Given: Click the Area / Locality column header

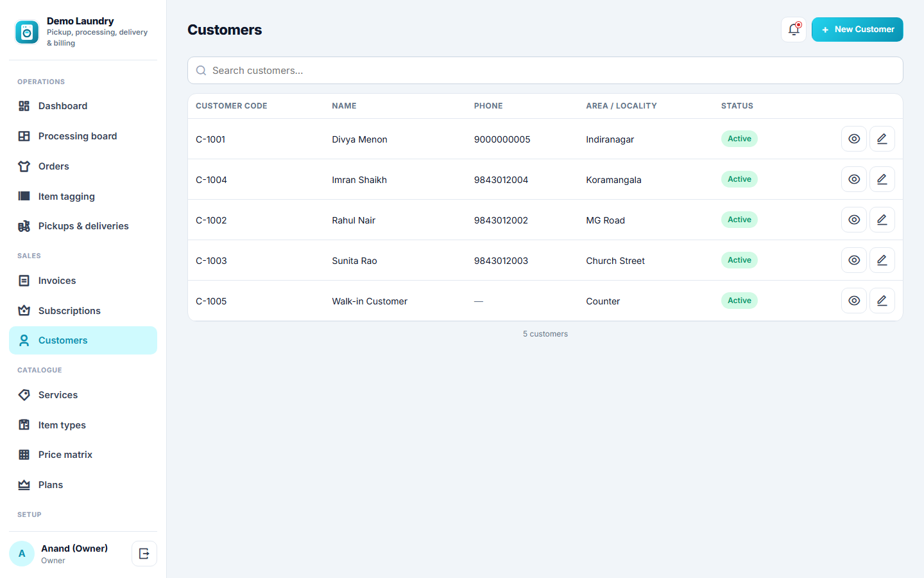Looking at the screenshot, I should [x=621, y=106].
